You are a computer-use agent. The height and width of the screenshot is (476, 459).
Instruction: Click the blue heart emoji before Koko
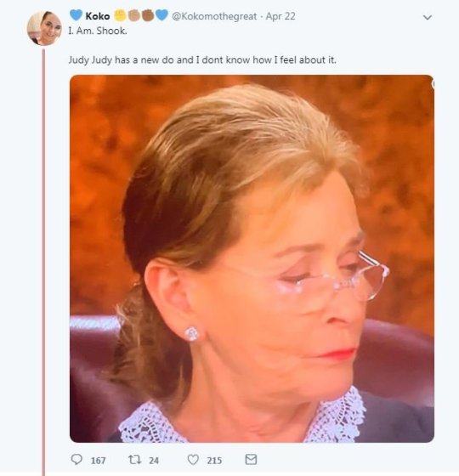tap(76, 15)
